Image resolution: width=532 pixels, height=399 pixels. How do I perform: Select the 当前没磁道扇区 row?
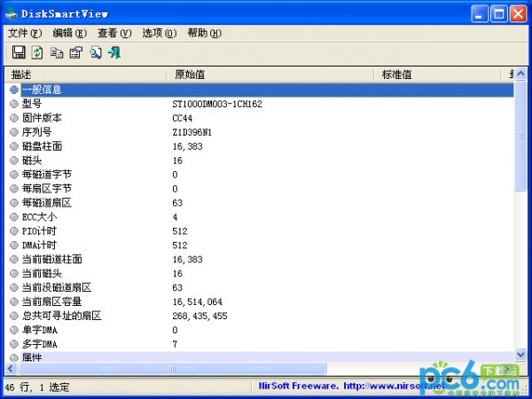(260, 287)
